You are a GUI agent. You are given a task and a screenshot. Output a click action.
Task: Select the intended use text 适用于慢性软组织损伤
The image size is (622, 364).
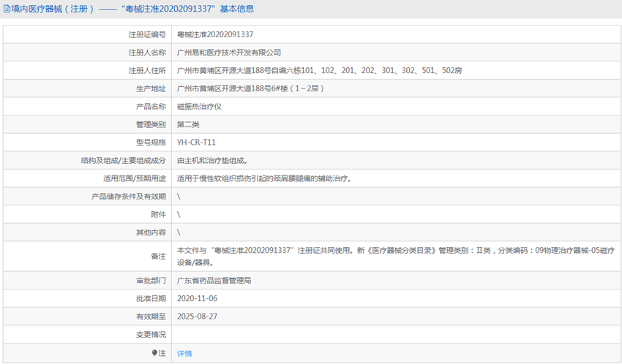click(x=264, y=178)
